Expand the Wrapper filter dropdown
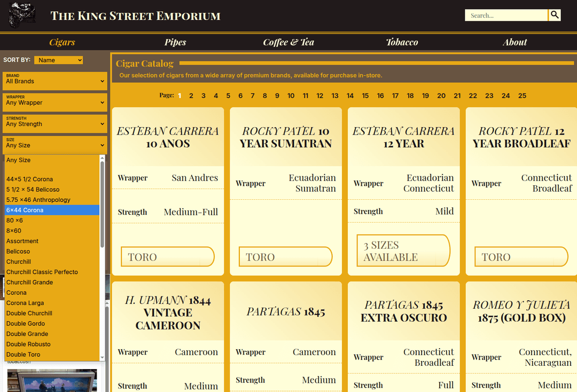This screenshot has width=577, height=392. point(55,102)
